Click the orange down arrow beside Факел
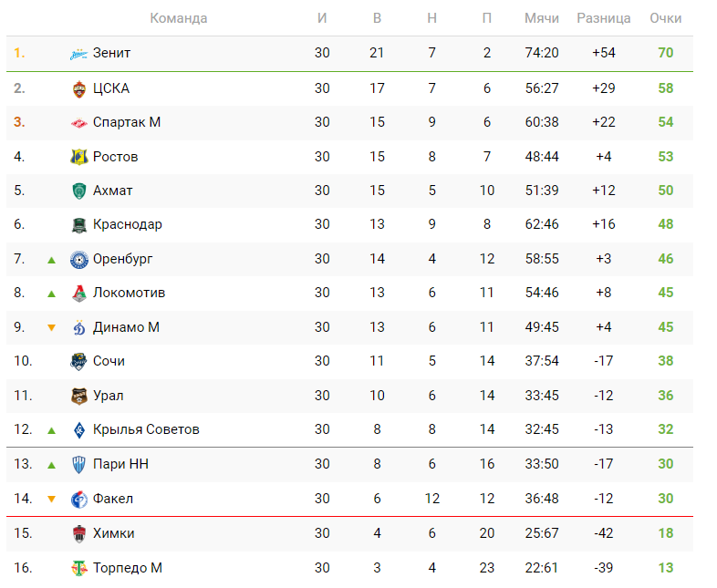 tap(52, 499)
